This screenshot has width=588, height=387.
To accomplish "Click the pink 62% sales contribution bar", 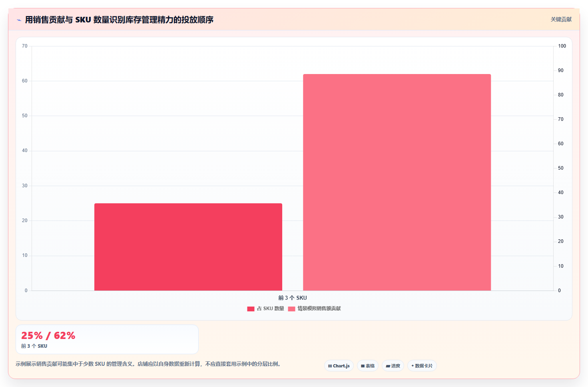I will point(397,182).
